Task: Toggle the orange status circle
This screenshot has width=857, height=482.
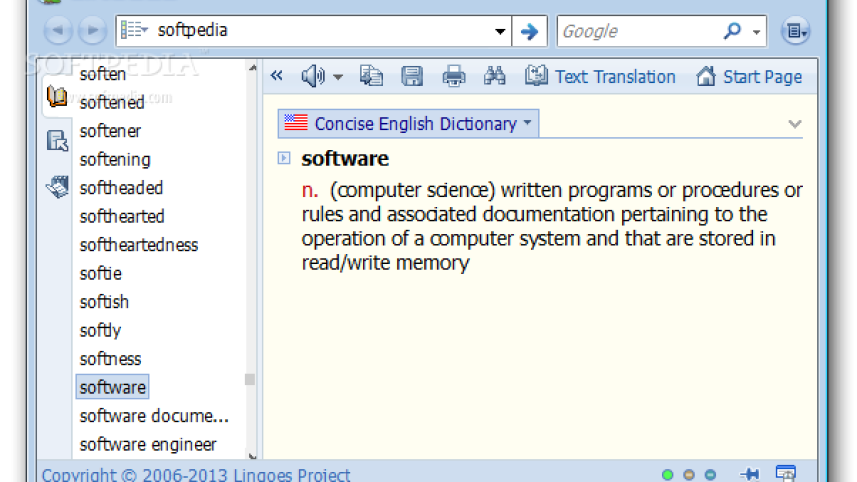Action: pyautogui.click(x=689, y=475)
